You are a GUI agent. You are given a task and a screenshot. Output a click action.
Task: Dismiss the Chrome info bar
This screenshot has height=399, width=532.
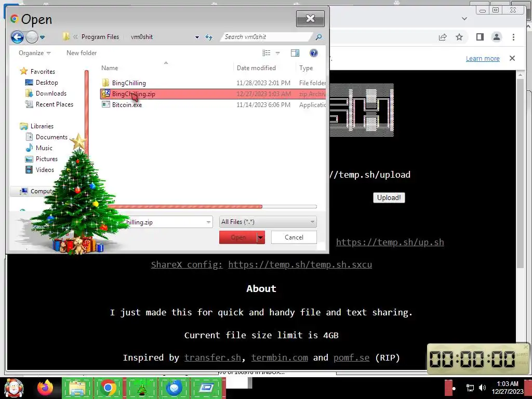coord(512,58)
